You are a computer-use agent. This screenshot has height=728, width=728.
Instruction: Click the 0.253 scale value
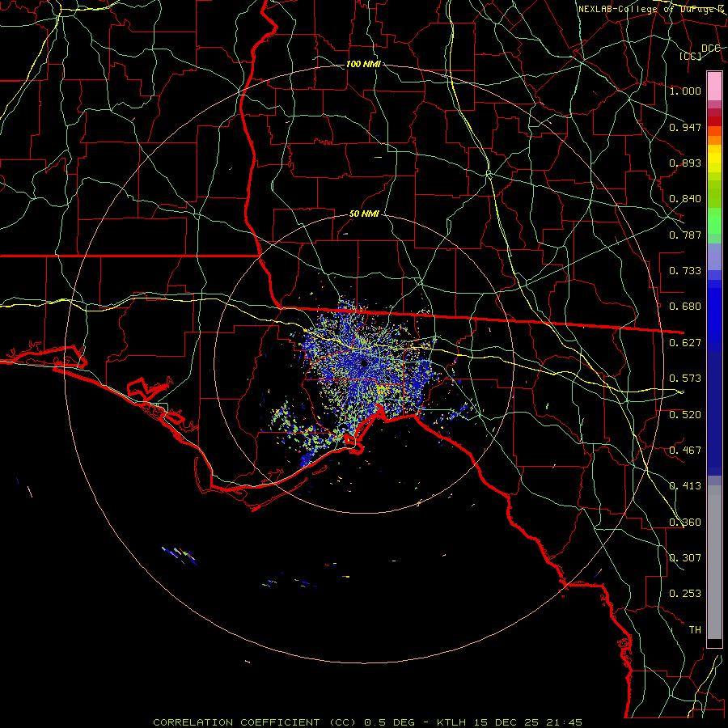[685, 594]
